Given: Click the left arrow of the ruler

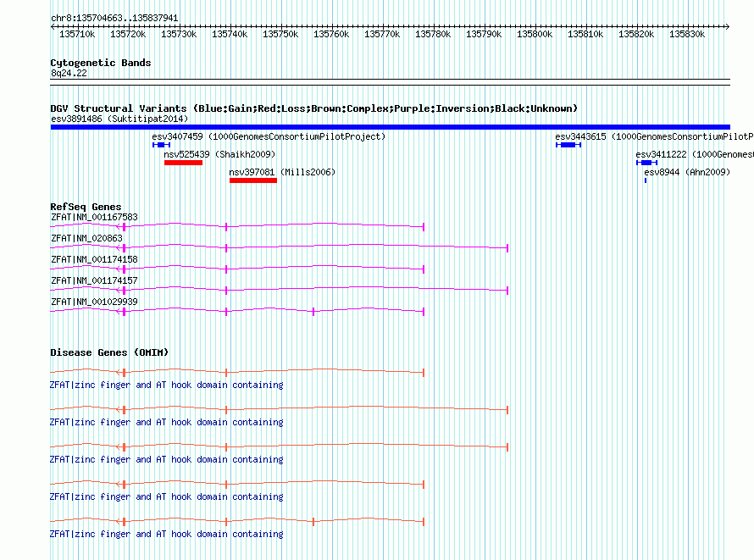Looking at the screenshot, I should tap(53, 27).
